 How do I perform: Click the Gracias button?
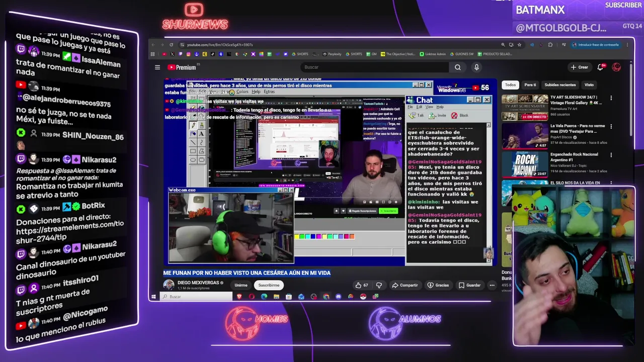click(x=438, y=285)
